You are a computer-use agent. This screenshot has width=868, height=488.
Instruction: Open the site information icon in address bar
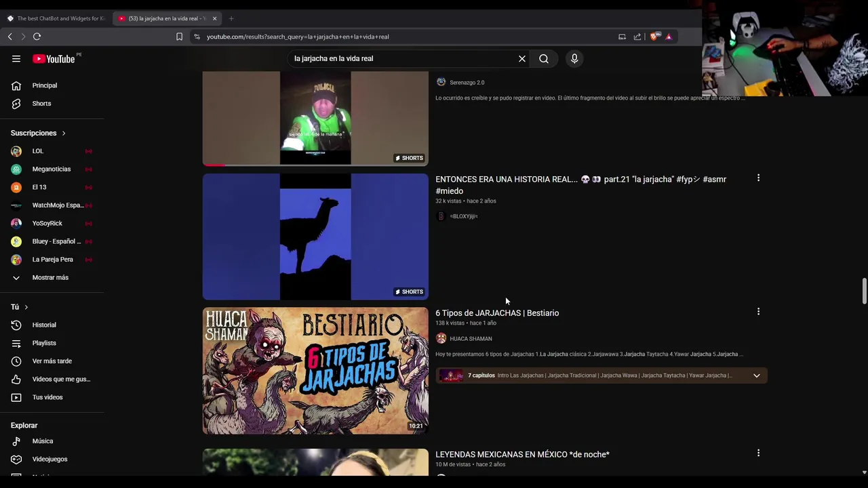point(197,37)
